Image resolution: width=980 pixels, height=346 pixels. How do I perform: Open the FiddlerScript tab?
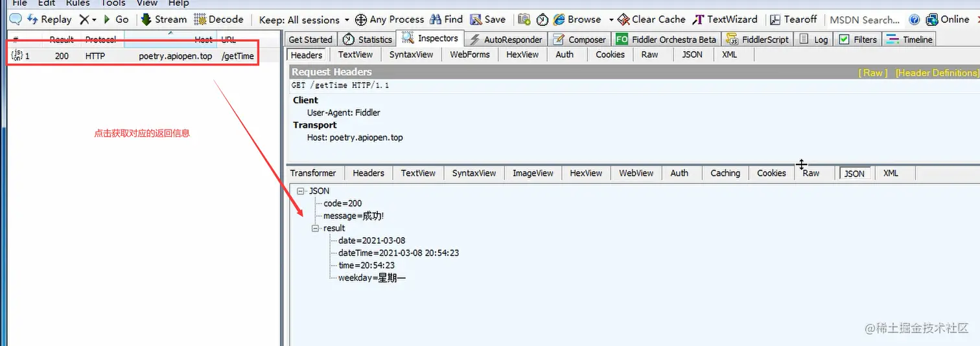pos(757,40)
